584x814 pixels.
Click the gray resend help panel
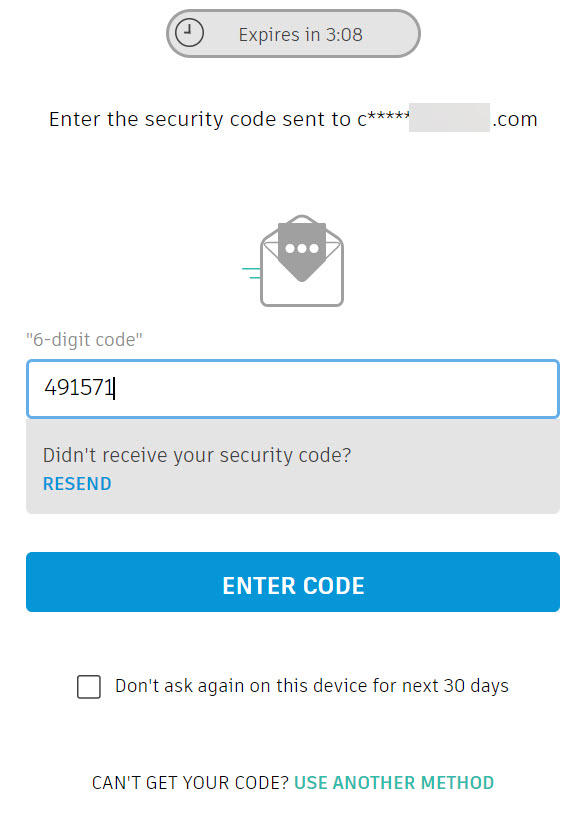click(293, 466)
